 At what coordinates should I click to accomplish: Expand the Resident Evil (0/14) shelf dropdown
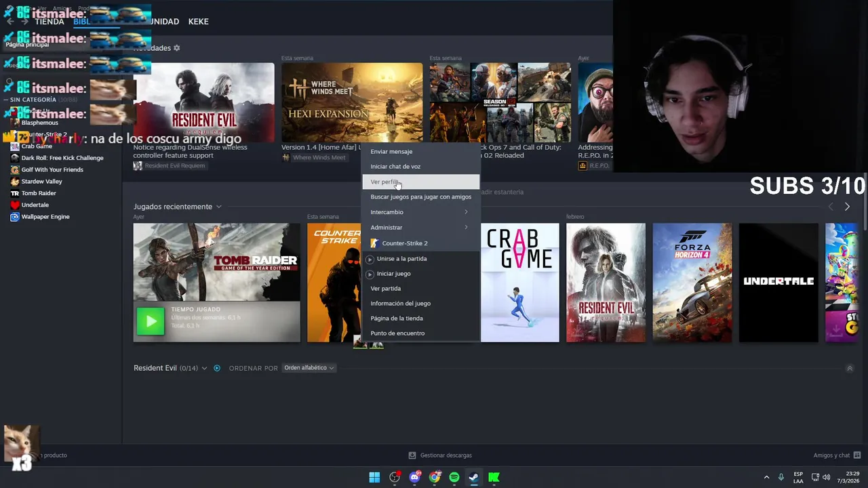[x=204, y=368]
